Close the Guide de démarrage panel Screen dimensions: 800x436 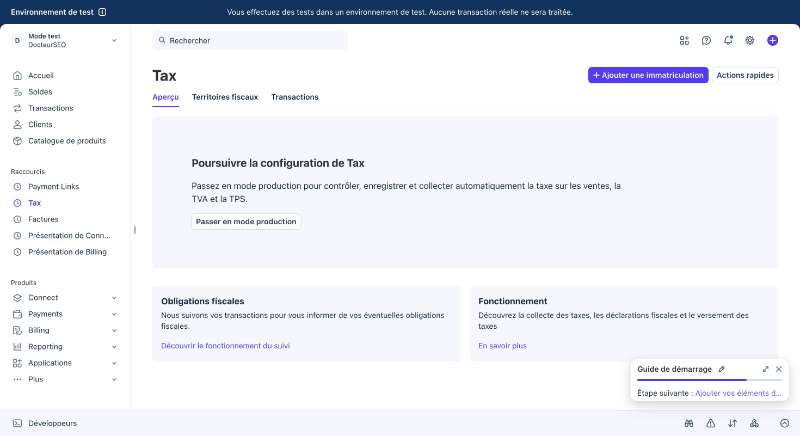tap(779, 369)
